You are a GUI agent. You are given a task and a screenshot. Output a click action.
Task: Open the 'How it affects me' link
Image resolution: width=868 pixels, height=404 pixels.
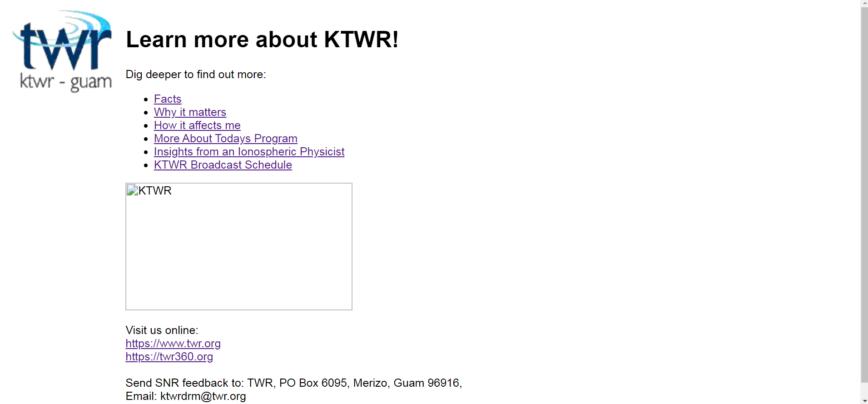click(197, 125)
